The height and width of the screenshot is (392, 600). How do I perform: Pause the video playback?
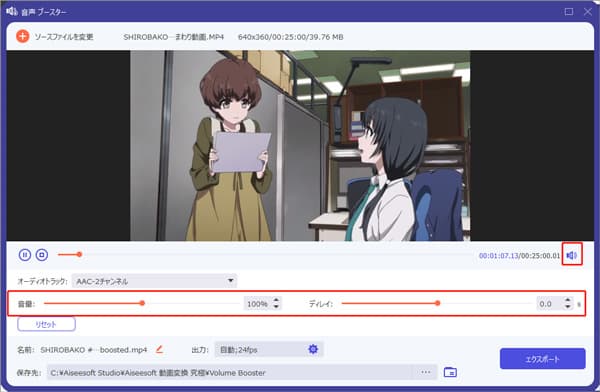coord(25,255)
